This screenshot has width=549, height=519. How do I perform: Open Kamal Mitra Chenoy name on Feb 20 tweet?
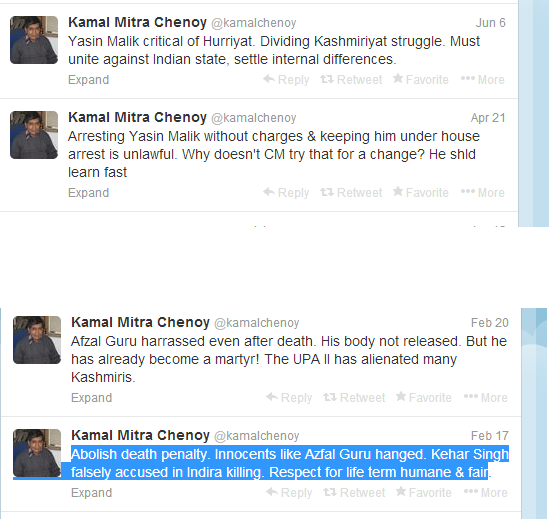[140, 322]
